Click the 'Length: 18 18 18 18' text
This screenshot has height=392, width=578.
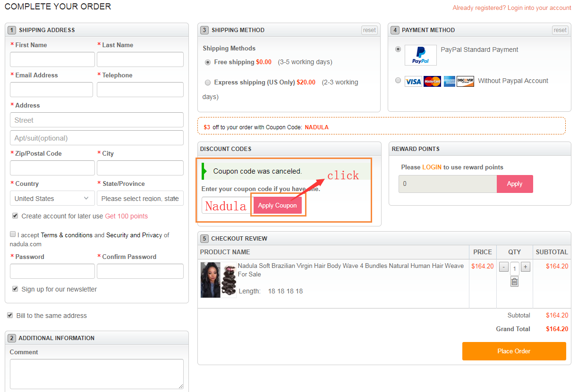coord(271,291)
